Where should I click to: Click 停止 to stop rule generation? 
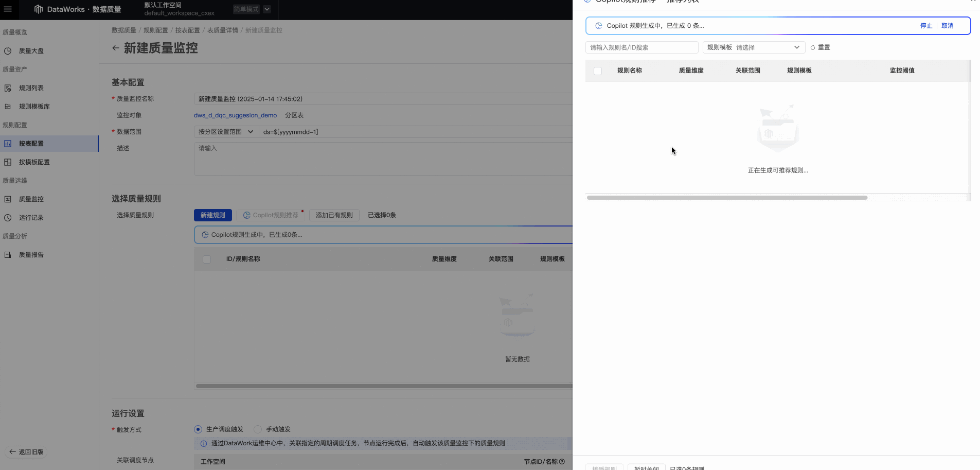tap(926, 26)
